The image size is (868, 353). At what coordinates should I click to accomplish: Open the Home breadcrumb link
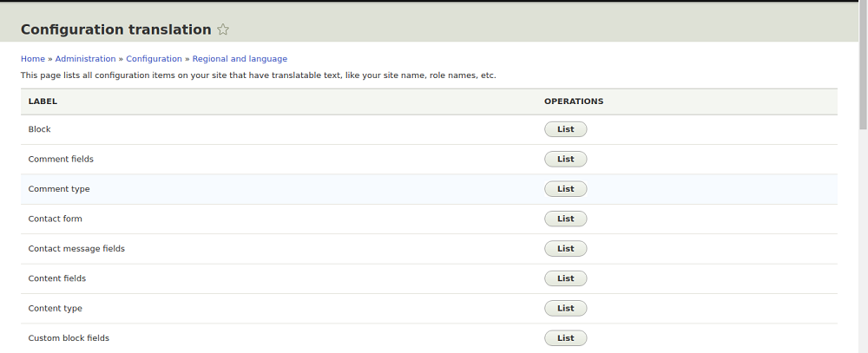[33, 59]
